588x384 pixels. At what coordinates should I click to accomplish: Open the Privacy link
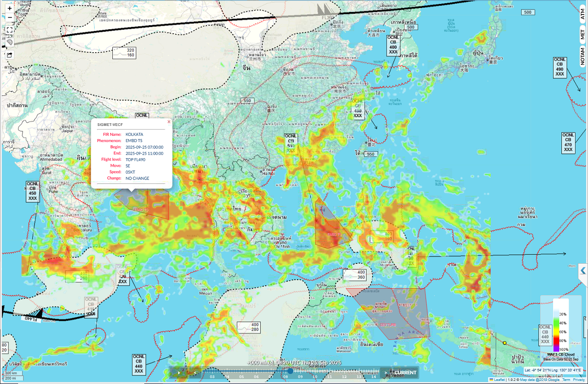click(x=579, y=380)
